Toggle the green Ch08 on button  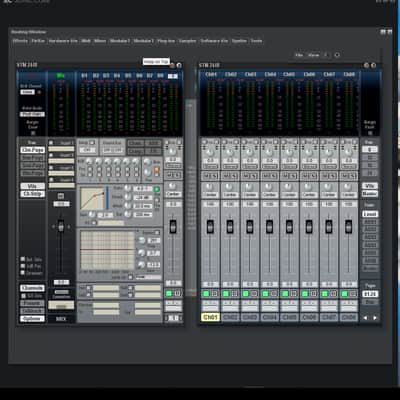(x=344, y=294)
